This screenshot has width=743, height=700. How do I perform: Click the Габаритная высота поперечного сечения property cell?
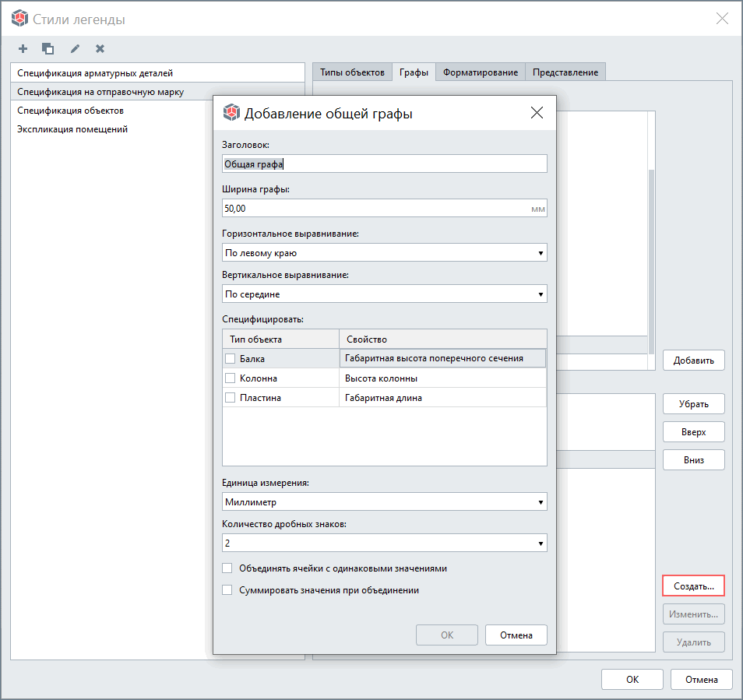click(x=442, y=358)
